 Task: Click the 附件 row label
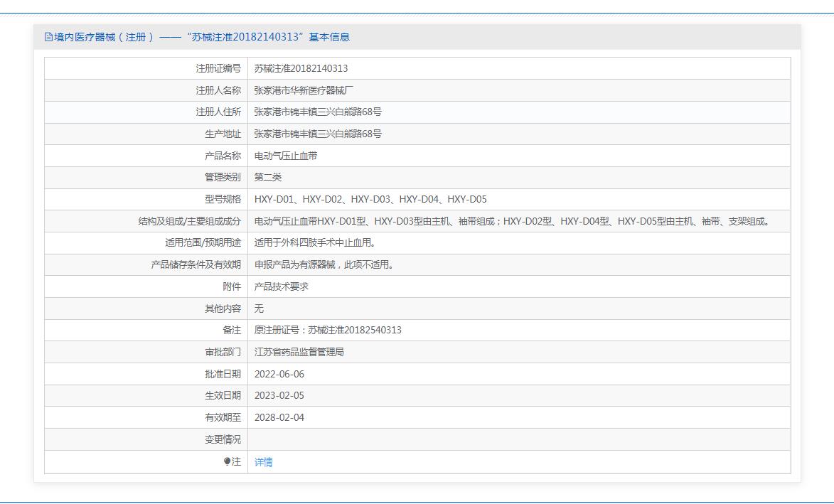click(x=232, y=286)
